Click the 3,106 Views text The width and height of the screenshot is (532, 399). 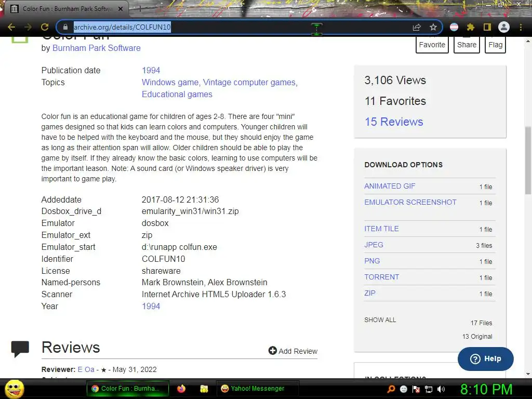pos(395,81)
